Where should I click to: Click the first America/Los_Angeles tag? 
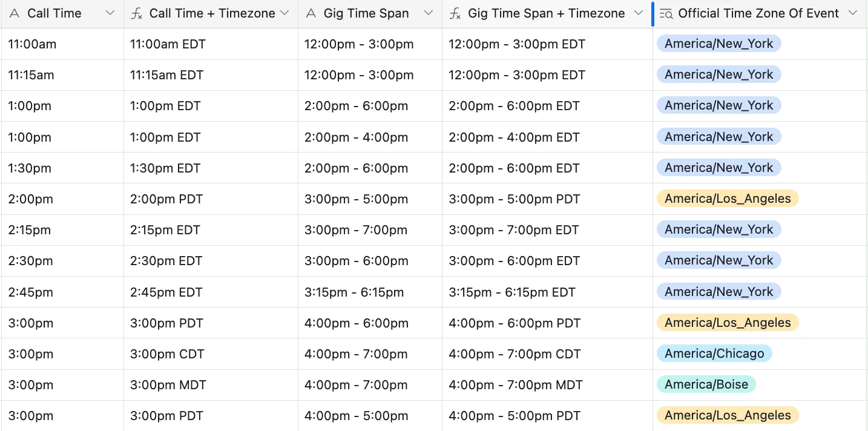click(x=728, y=199)
